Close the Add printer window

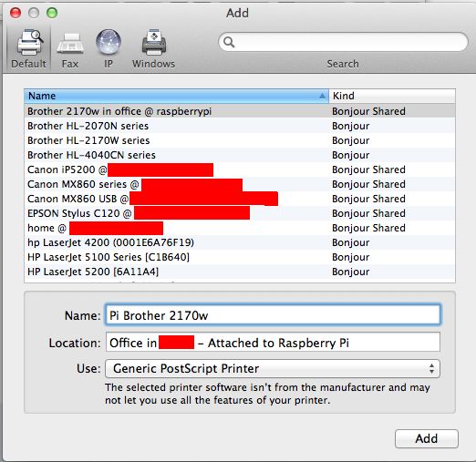pos(16,13)
